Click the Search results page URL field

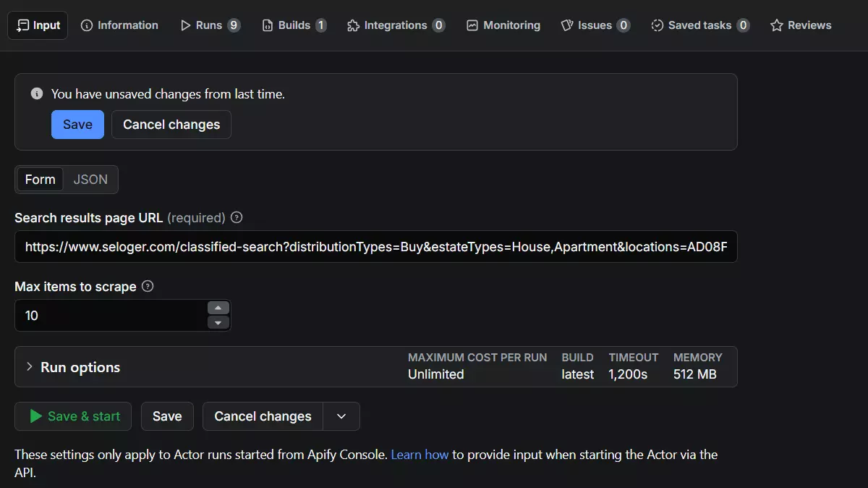pyautogui.click(x=376, y=247)
